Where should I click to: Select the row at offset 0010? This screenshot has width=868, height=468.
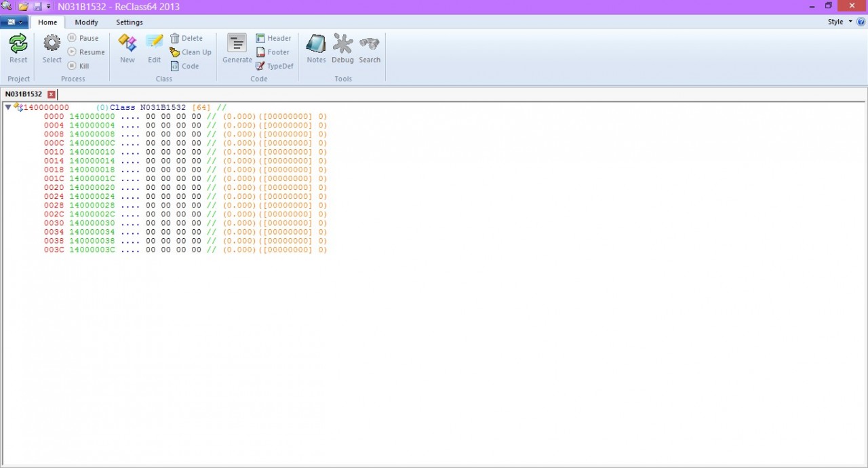click(x=185, y=152)
